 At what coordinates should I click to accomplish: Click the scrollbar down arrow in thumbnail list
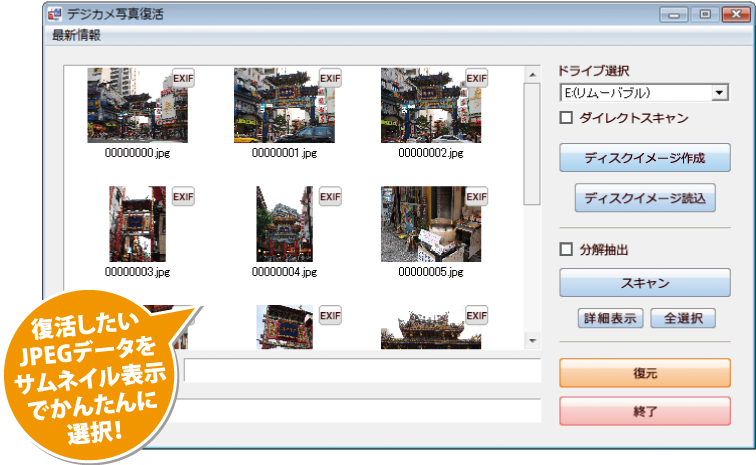532,341
